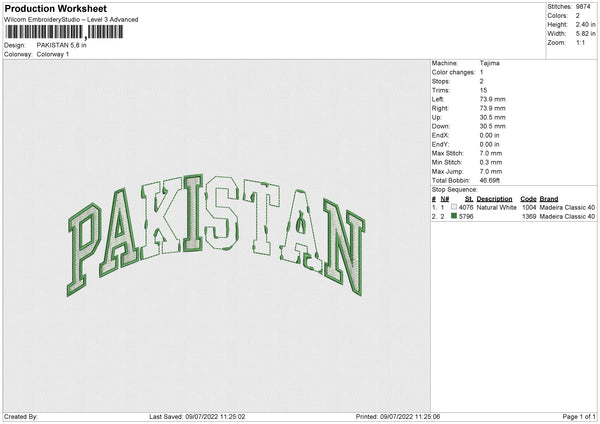This screenshot has height=424, width=600.
Task: Click the Down label showing 30.5 mm
Action: 441,126
